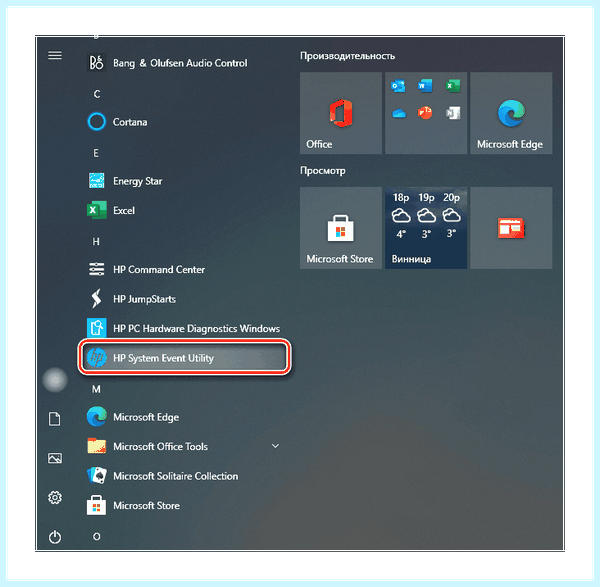Click the Просмотр group header

tap(323, 171)
